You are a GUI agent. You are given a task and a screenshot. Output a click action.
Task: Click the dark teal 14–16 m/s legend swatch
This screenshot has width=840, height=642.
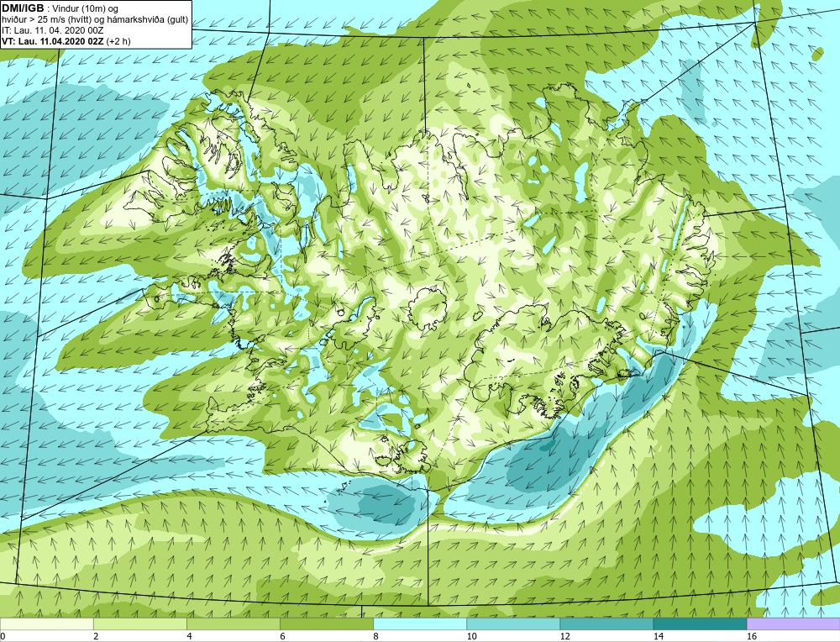(700, 624)
